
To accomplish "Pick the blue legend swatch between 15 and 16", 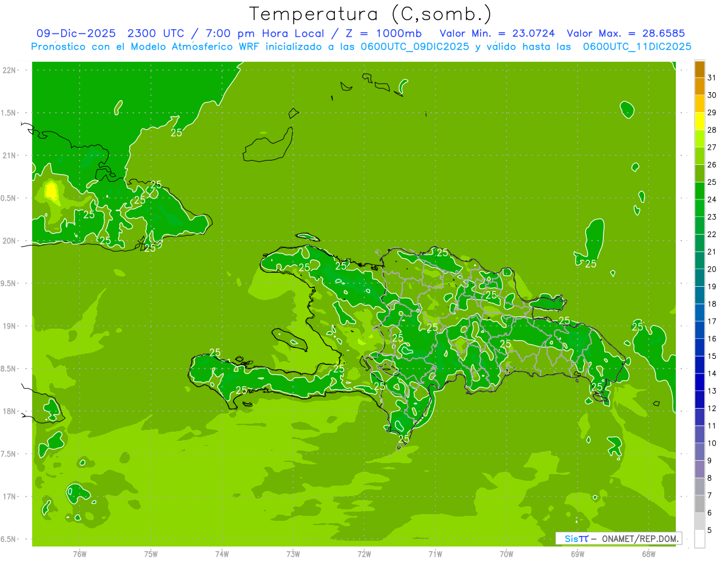I will pyautogui.click(x=699, y=347).
